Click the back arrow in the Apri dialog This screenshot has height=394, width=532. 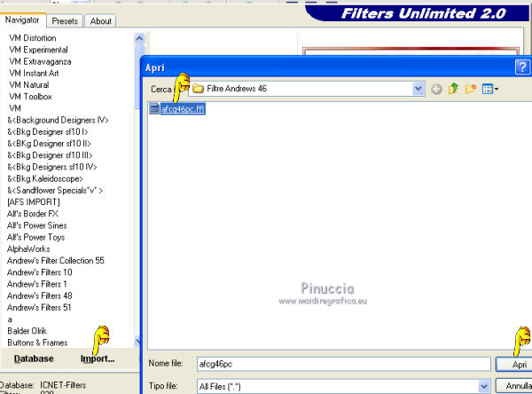436,89
